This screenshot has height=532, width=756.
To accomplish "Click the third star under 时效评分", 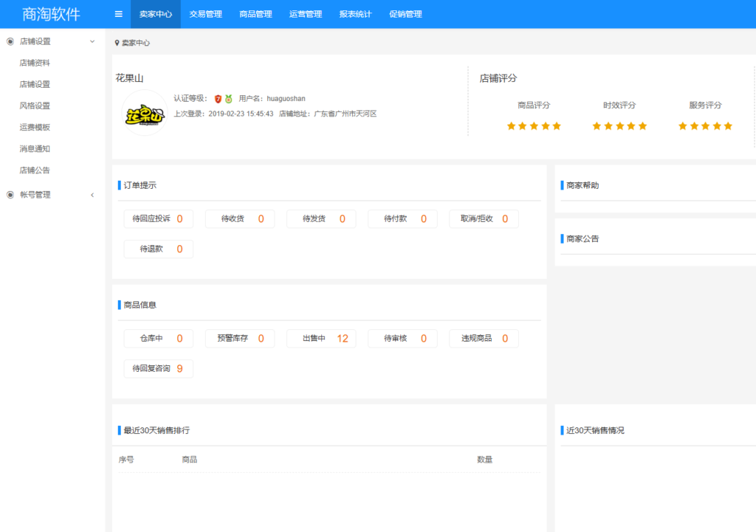I will click(619, 125).
